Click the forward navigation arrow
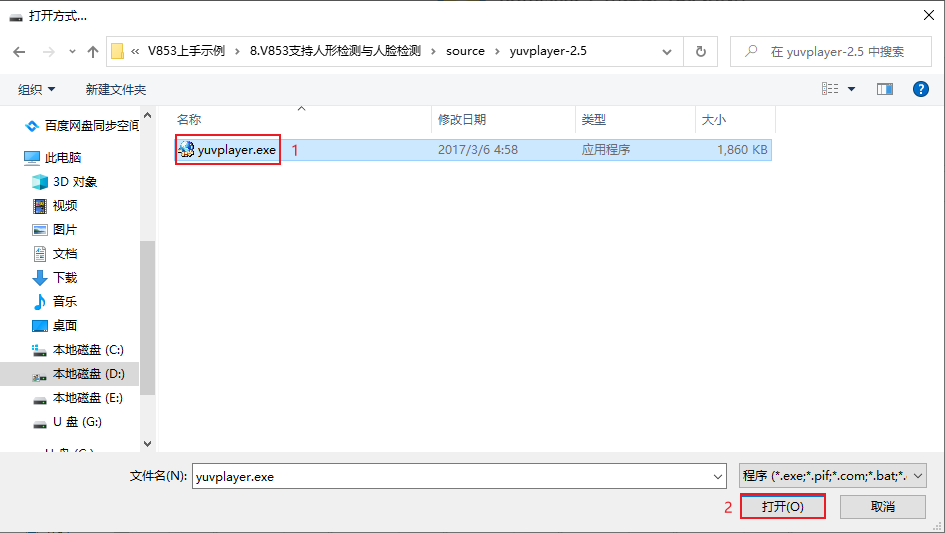945x533 pixels. tap(48, 52)
